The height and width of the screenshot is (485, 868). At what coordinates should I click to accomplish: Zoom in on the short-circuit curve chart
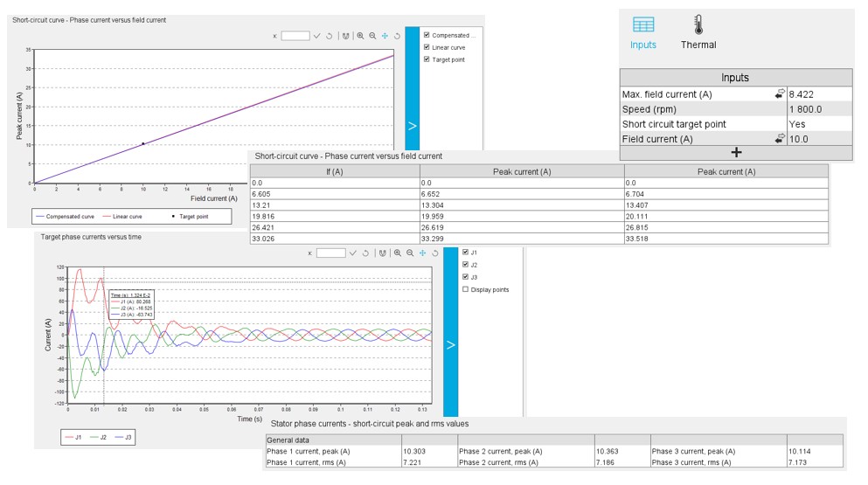pyautogui.click(x=360, y=36)
